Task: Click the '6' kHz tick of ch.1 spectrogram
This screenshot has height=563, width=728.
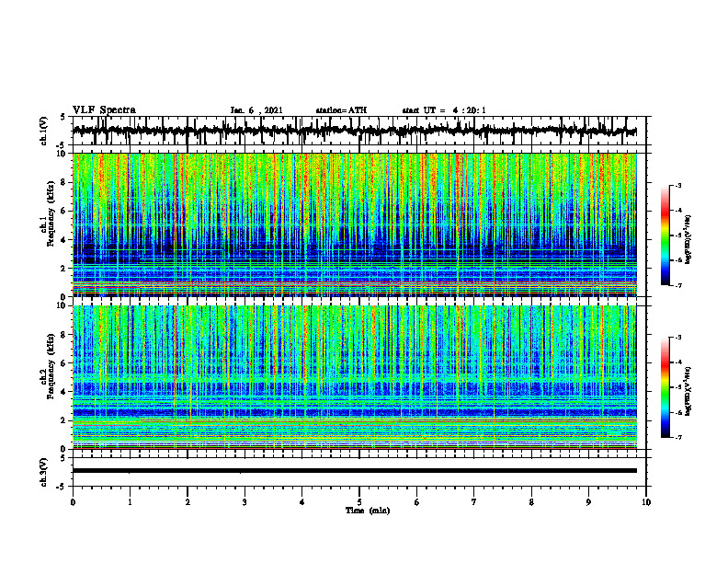Action: tap(64, 211)
